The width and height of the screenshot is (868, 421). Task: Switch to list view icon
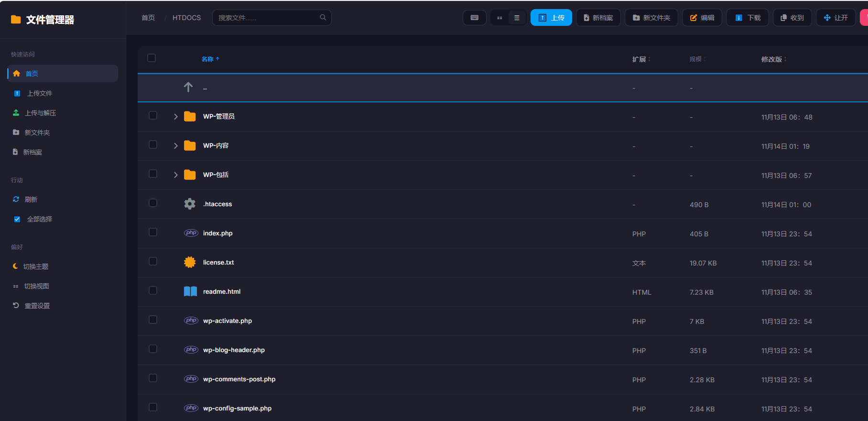pyautogui.click(x=517, y=18)
